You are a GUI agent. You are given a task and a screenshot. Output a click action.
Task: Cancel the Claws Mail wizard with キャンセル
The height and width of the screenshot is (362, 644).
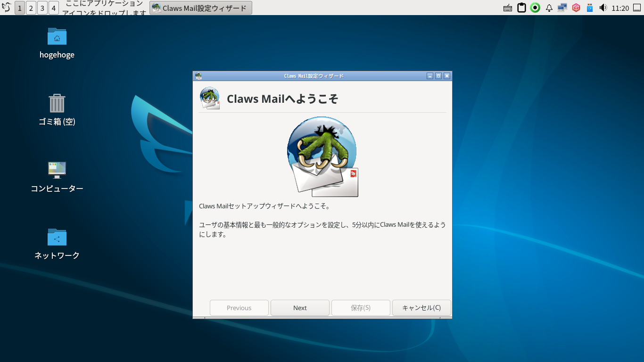(421, 308)
